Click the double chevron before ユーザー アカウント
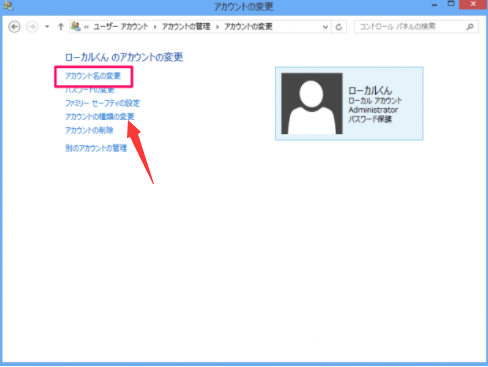 coord(86,27)
